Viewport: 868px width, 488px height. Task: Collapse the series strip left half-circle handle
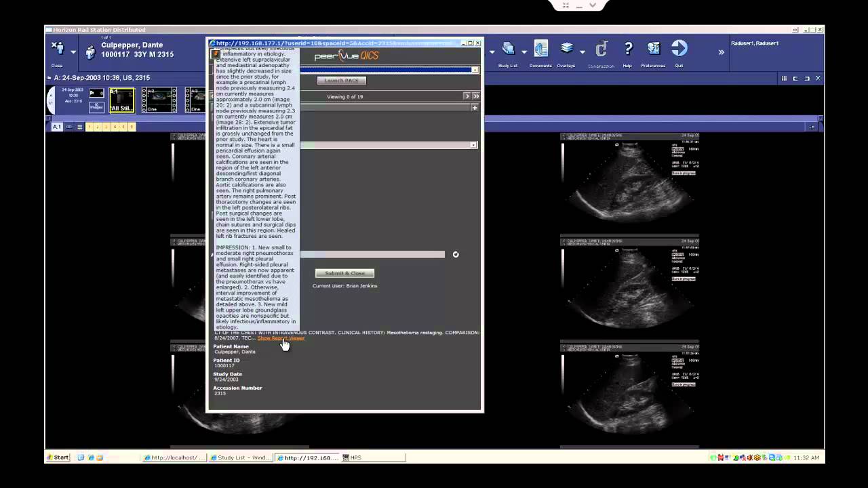tap(50, 100)
